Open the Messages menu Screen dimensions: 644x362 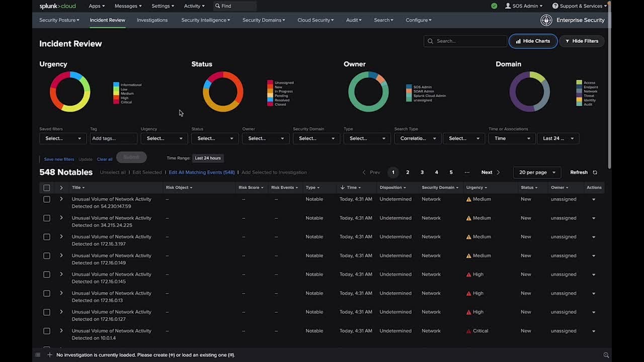(x=128, y=6)
